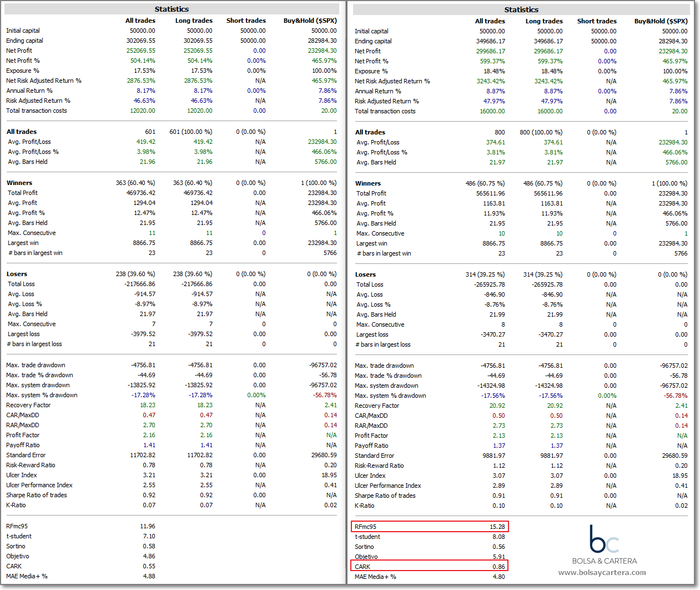Select the Payoff Ratio 1.37 under All trades
Image resolution: width=700 pixels, height=590 pixels.
coord(499,446)
